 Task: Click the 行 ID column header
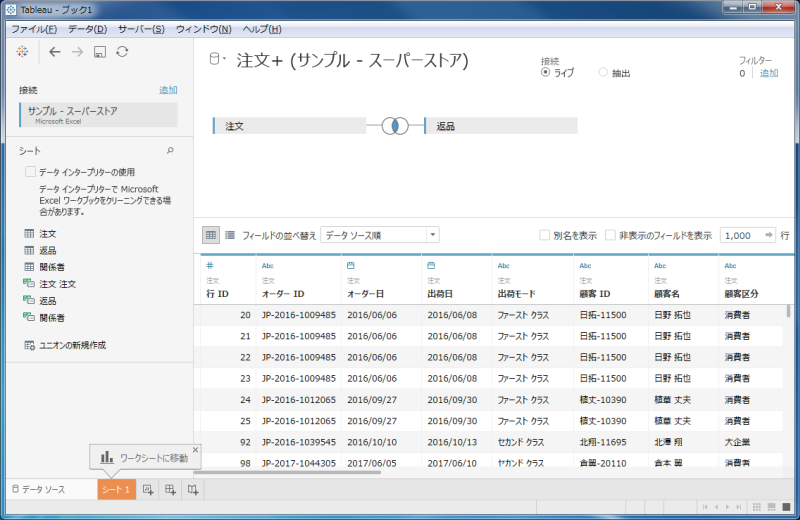[x=217, y=294]
